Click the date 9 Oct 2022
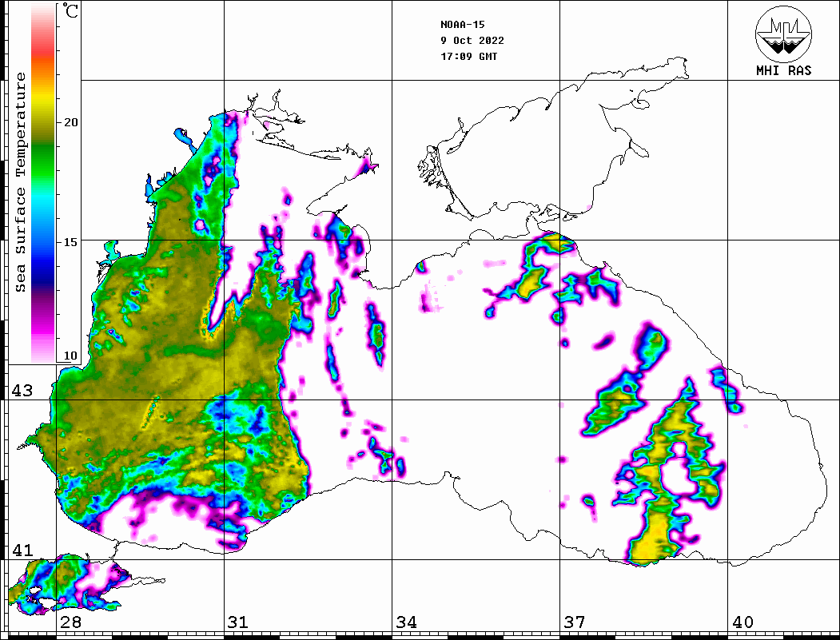The height and width of the screenshot is (640, 840). pos(472,41)
